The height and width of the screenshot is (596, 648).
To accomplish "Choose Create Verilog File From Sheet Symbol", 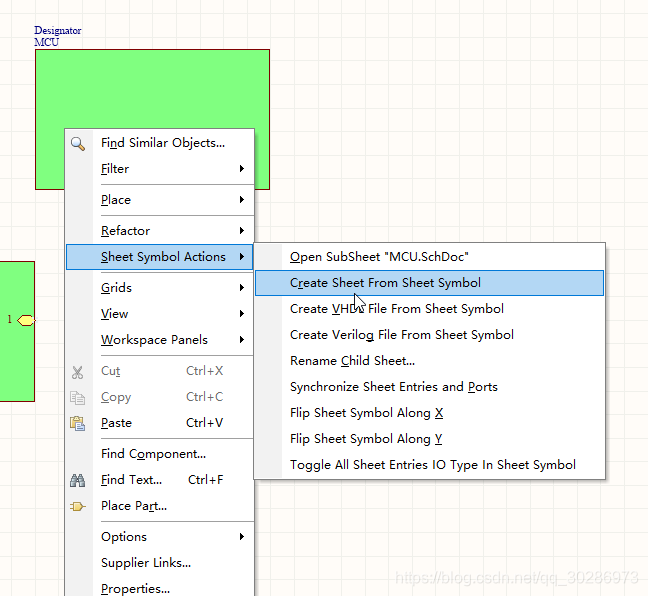I will [x=429, y=335].
